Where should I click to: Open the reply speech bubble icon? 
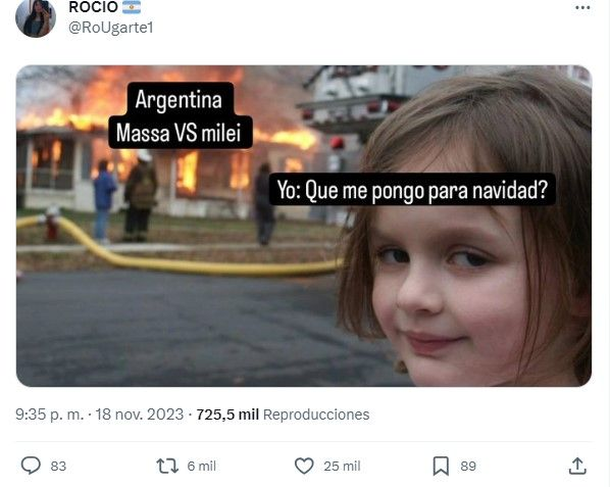click(30, 465)
